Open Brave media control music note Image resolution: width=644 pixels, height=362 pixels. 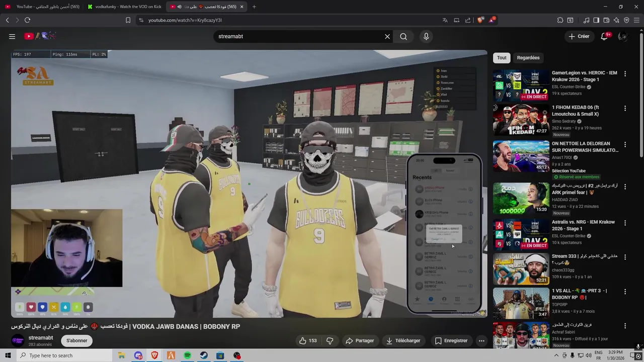click(x=587, y=20)
